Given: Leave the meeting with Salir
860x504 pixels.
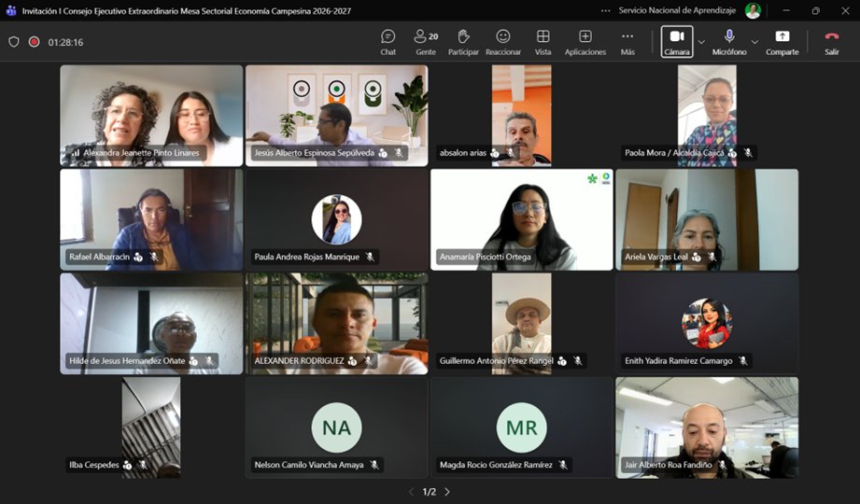Looking at the screenshot, I should click(x=831, y=42).
